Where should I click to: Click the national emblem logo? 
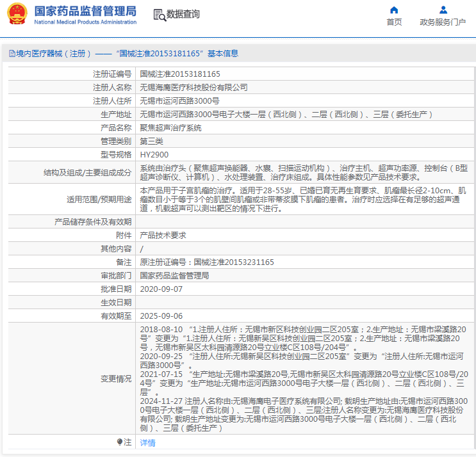tap(17, 14)
